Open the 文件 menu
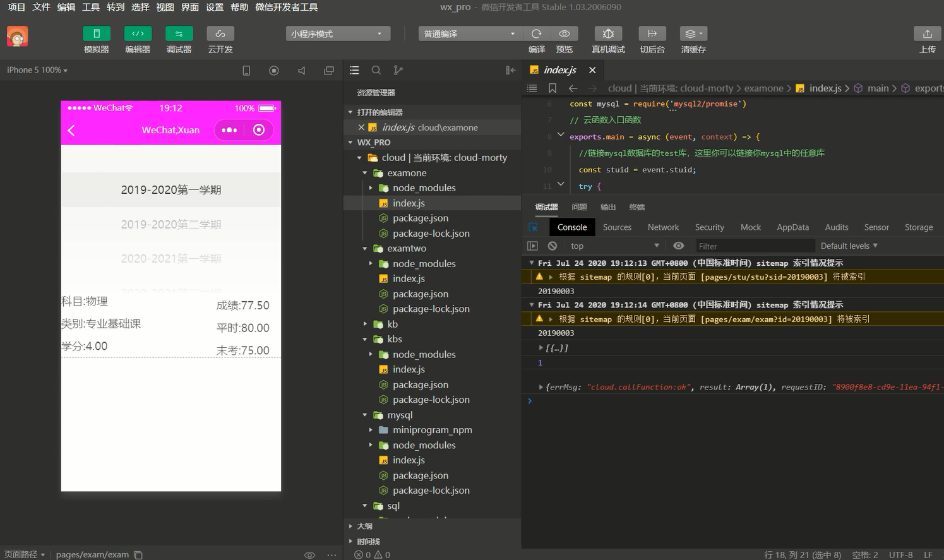This screenshot has height=560, width=944. 41,7
